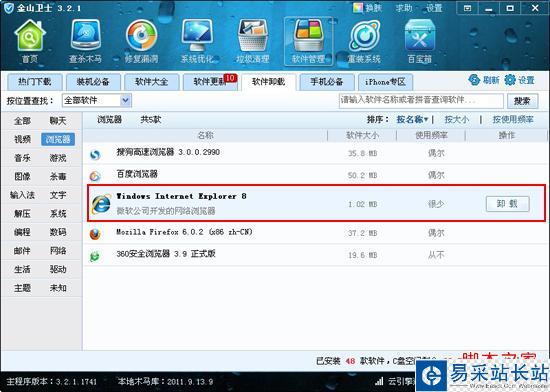
Task: Switch to the 热门下载 tab
Action: click(35, 82)
